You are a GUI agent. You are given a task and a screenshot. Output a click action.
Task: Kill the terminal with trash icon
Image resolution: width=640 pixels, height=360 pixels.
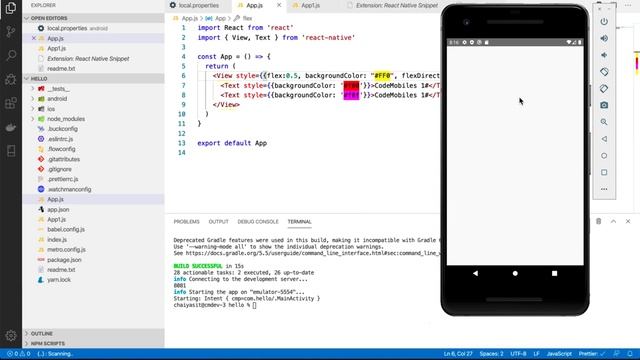(598, 221)
